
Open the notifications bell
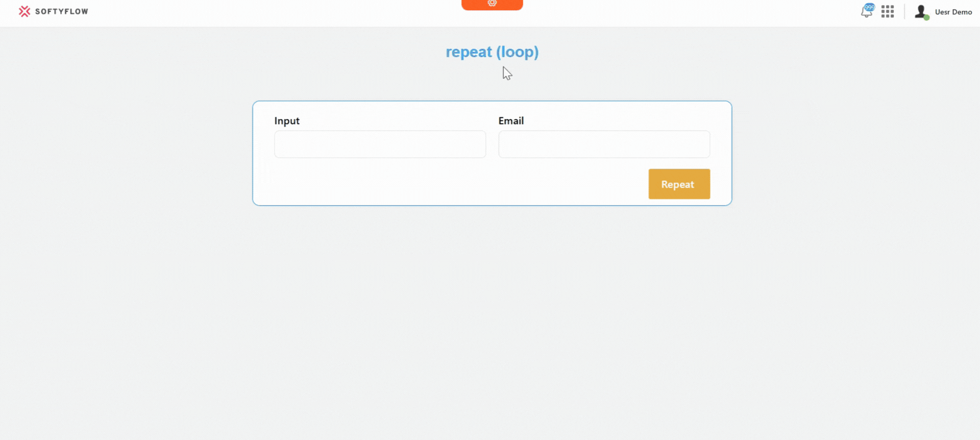866,13
